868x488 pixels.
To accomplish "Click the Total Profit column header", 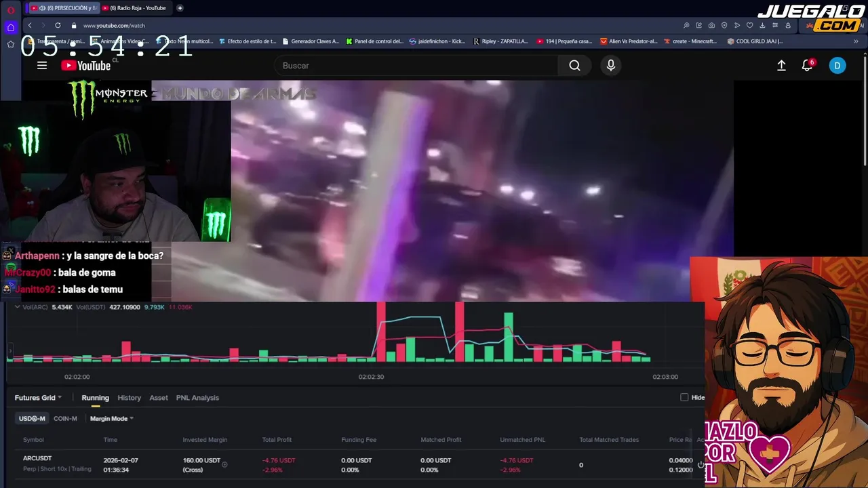I will pos(277,440).
